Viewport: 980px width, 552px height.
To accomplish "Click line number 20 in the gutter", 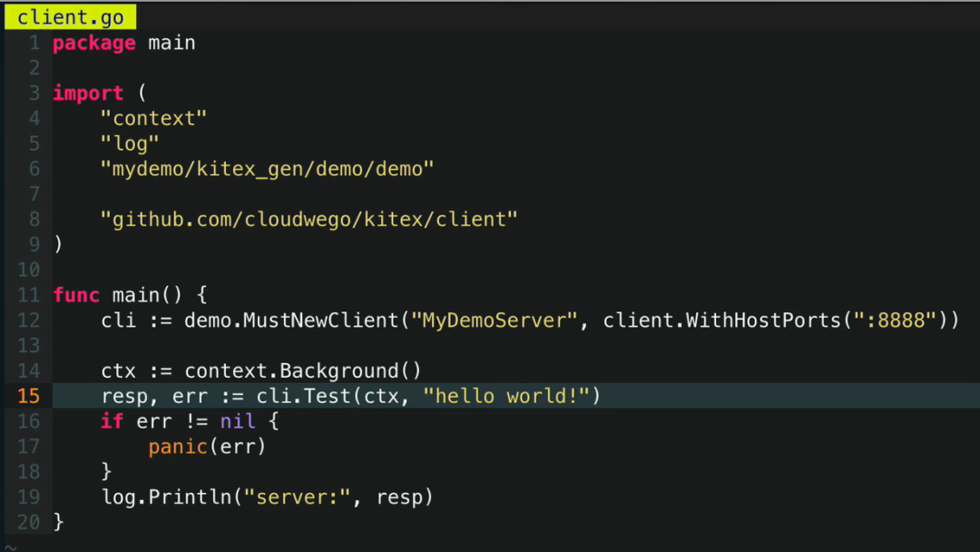I will tap(28, 522).
